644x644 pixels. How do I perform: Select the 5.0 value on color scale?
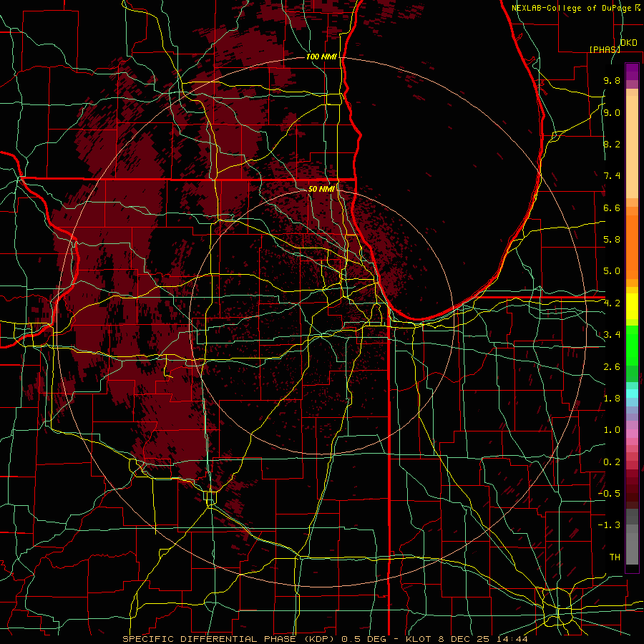coord(612,271)
